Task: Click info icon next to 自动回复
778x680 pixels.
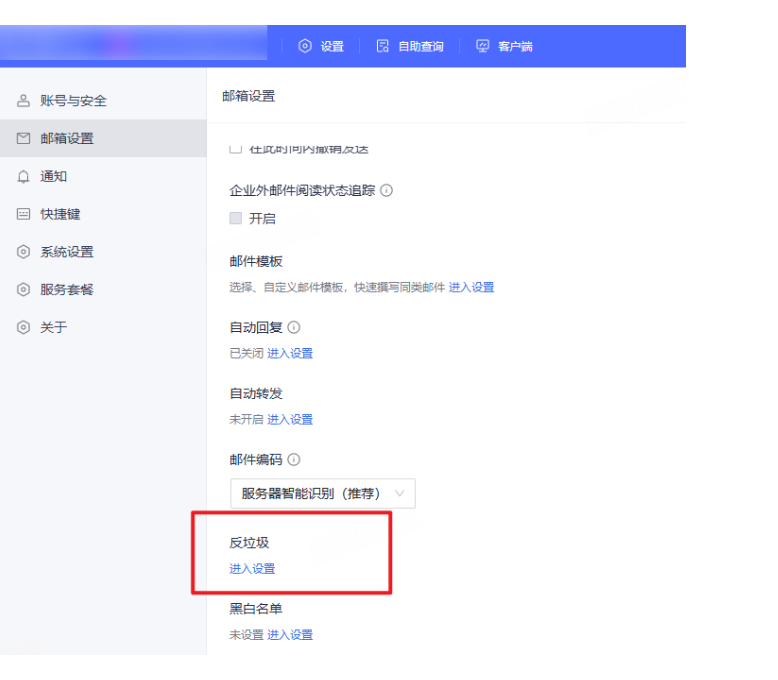Action: [294, 328]
